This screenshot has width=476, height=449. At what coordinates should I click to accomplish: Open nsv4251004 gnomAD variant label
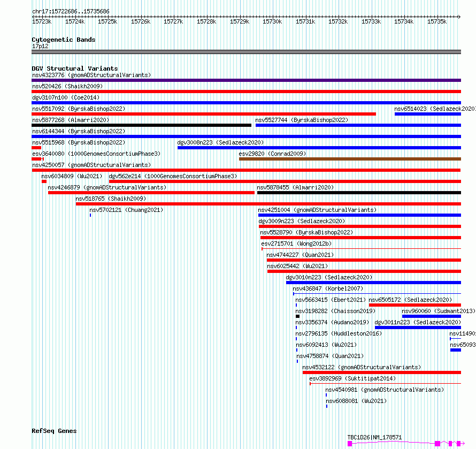(317, 210)
